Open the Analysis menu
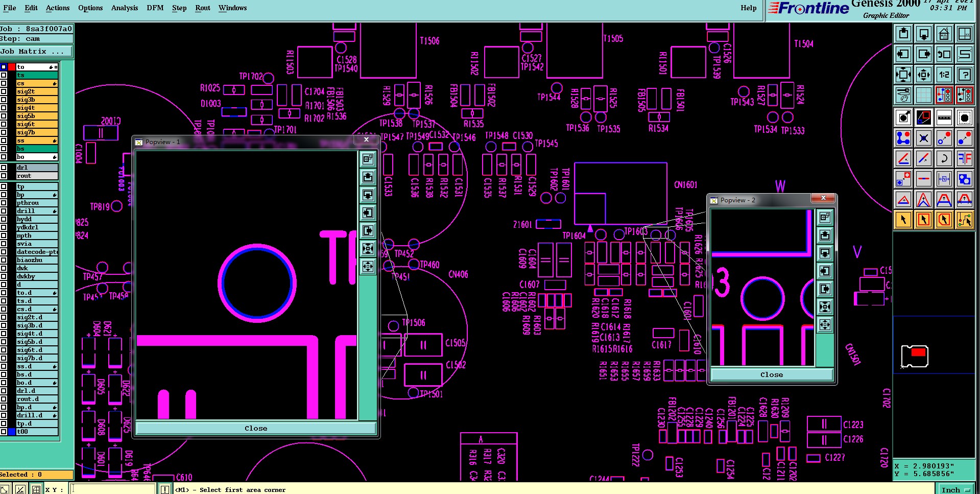This screenshot has width=980, height=494. click(x=125, y=8)
